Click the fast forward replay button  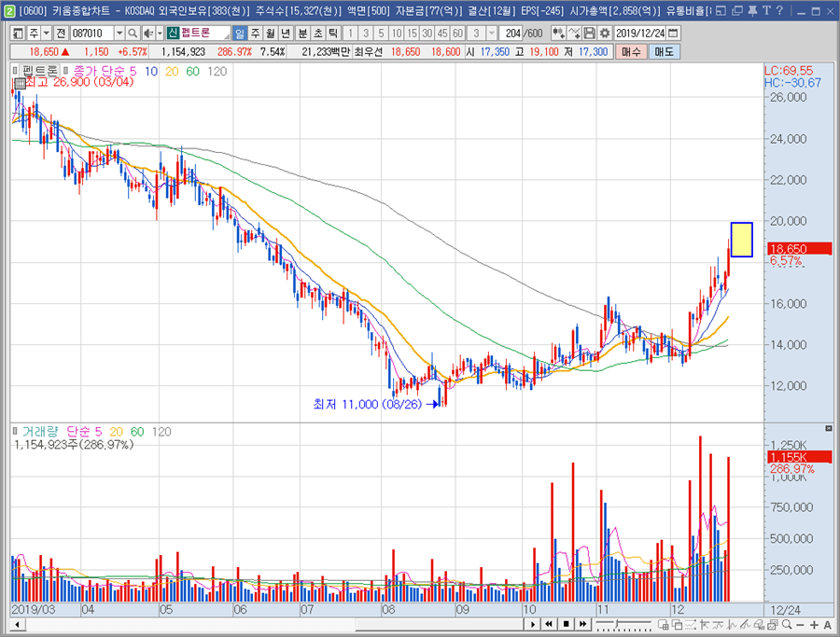pos(582,624)
